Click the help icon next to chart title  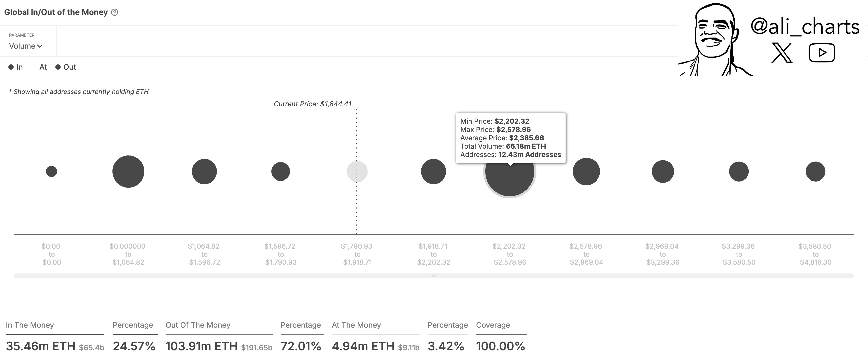[x=115, y=12]
